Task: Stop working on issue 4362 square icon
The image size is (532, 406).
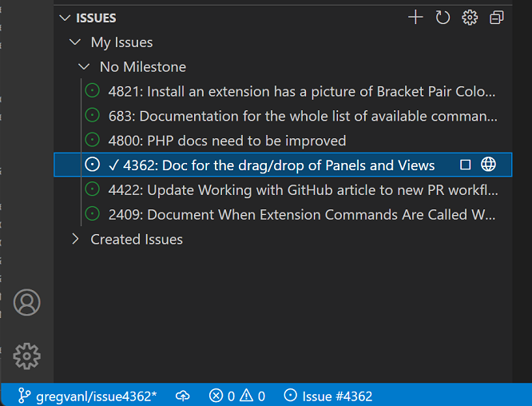Action: (466, 165)
